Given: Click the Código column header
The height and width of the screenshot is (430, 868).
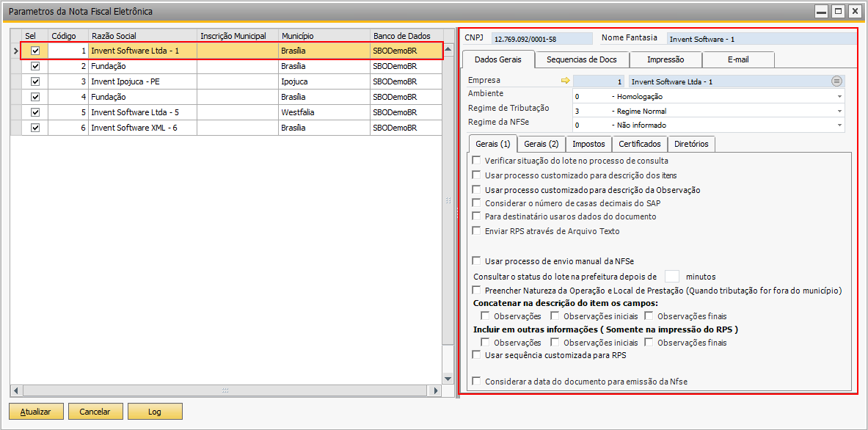Looking at the screenshot, I should click(x=68, y=35).
